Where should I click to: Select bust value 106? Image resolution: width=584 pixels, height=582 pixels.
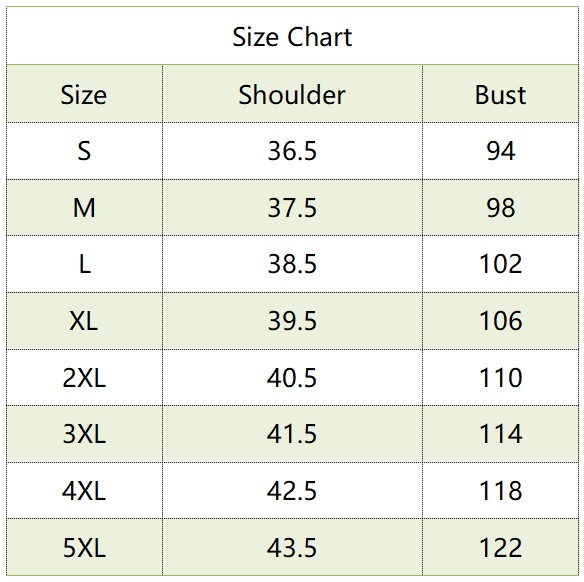501,321
